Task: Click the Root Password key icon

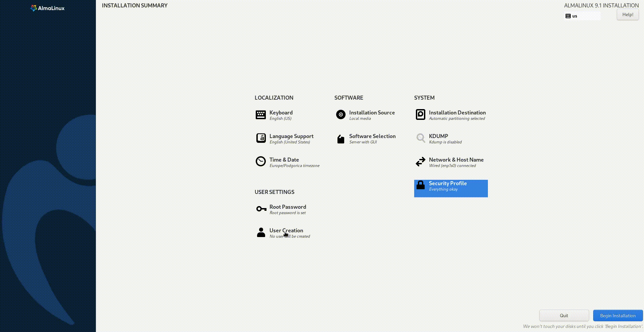Action: [261, 209]
